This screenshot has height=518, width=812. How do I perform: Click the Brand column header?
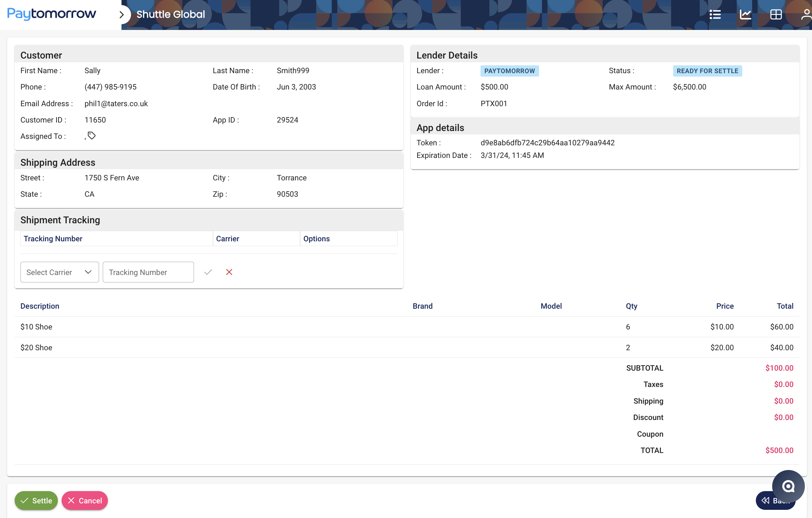[x=423, y=306]
